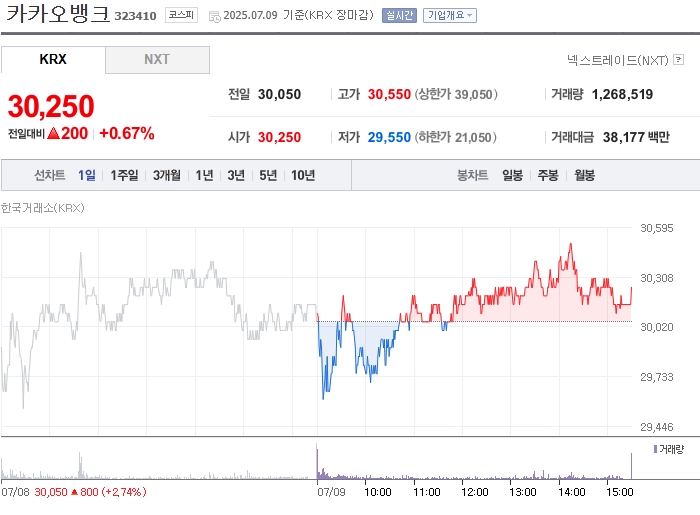
Task: Click the 넥스트레이드(NXT) help icon
Action: [x=679, y=59]
